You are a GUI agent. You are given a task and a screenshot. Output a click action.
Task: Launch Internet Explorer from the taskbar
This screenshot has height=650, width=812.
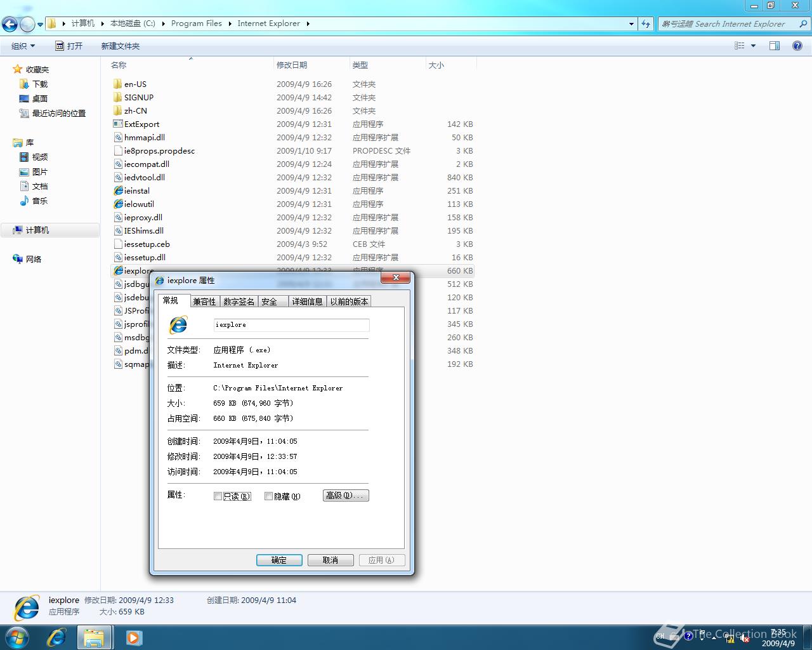click(57, 637)
